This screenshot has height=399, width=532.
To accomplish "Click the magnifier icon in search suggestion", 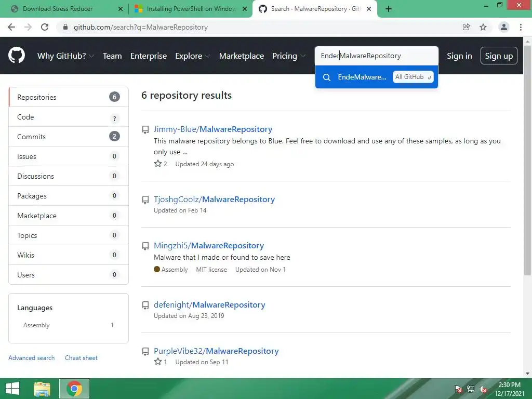I will click(327, 77).
